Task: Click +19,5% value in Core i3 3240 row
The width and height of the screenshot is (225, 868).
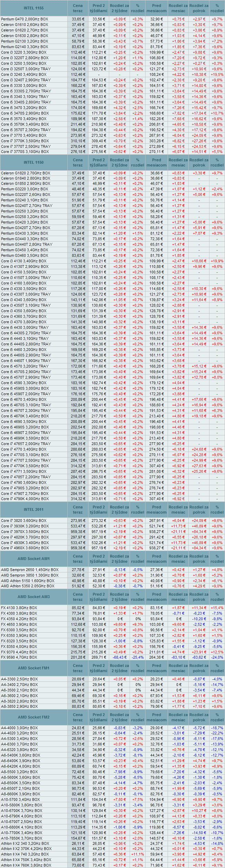Action: tap(217, 74)
